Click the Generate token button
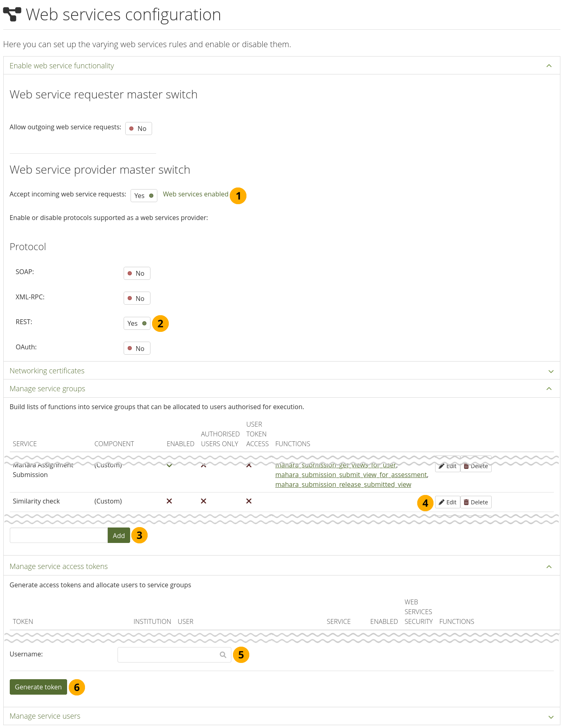Viewport: 562px width, 728px height. pos(38,687)
